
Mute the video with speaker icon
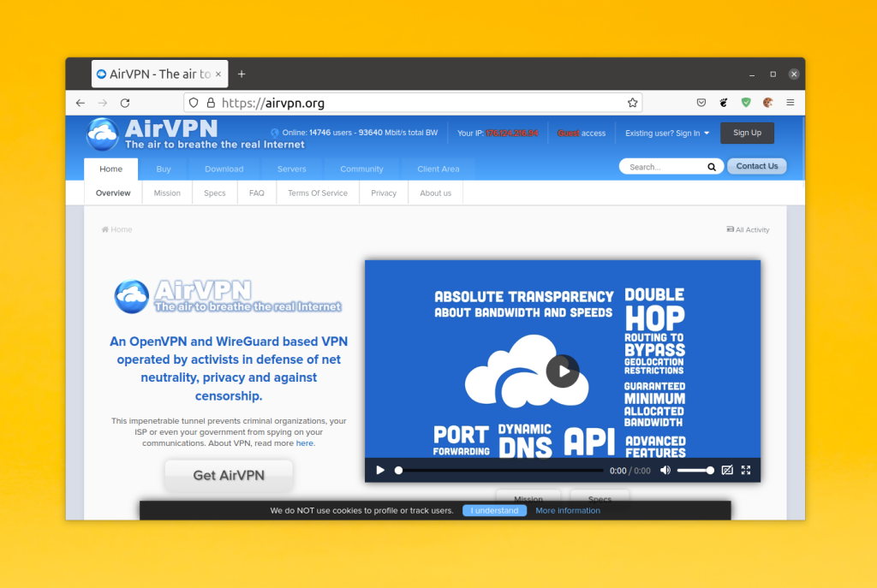click(x=665, y=470)
